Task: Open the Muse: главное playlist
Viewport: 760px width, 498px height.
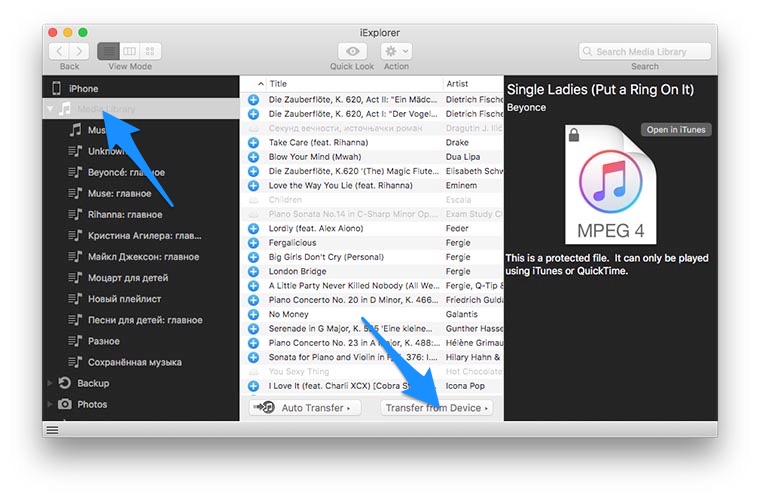Action: pos(141,193)
